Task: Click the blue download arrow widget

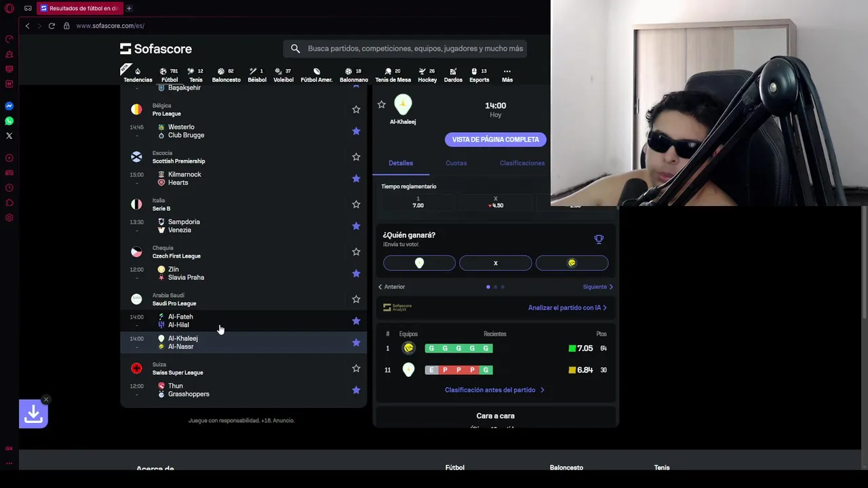Action: tap(33, 414)
